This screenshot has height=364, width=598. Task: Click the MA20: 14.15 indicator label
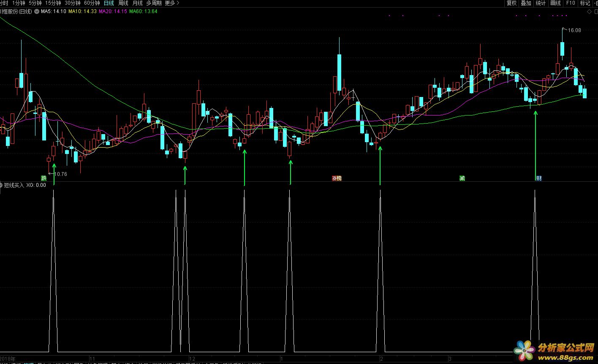[113, 11]
